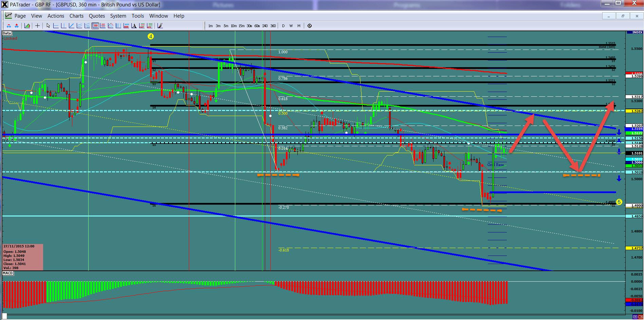Select the diagonal trend line tool

point(72,26)
